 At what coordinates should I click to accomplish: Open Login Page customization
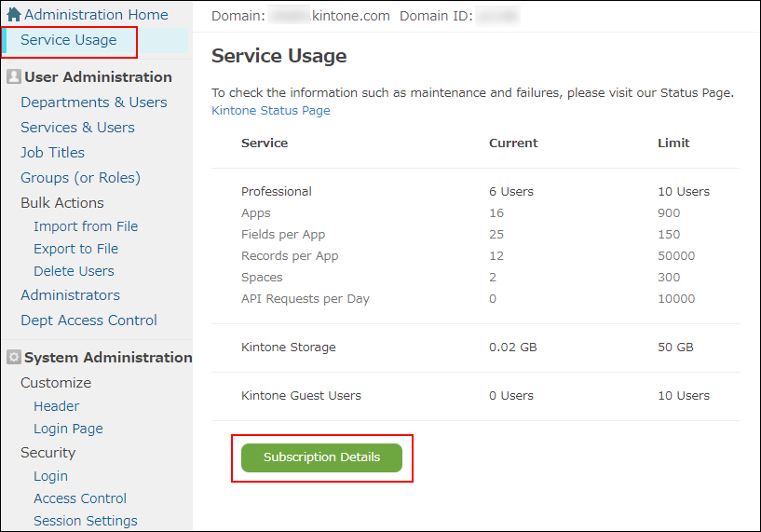click(68, 429)
